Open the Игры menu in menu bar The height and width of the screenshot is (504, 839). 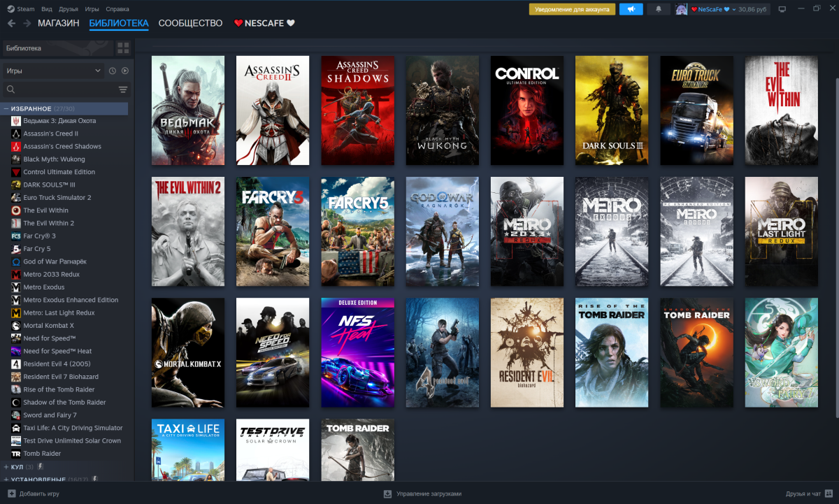point(92,9)
